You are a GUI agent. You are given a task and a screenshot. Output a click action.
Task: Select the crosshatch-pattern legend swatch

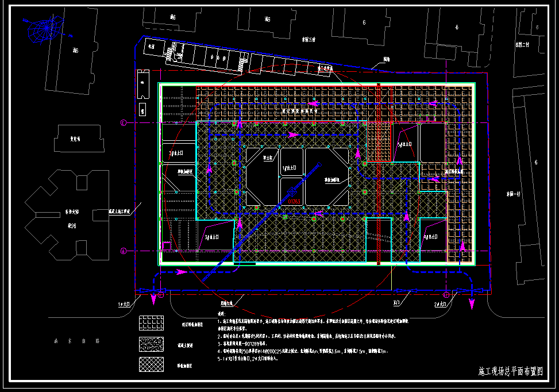click(152, 364)
